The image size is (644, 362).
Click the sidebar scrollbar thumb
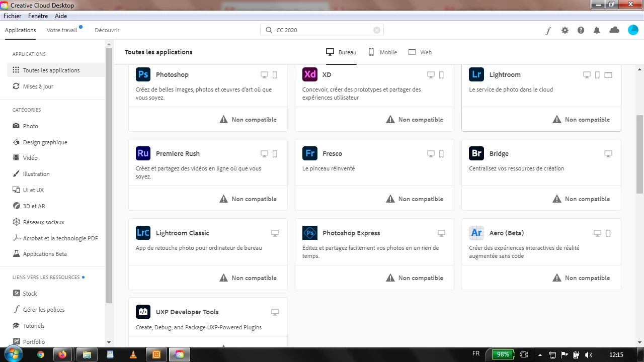(x=109, y=175)
